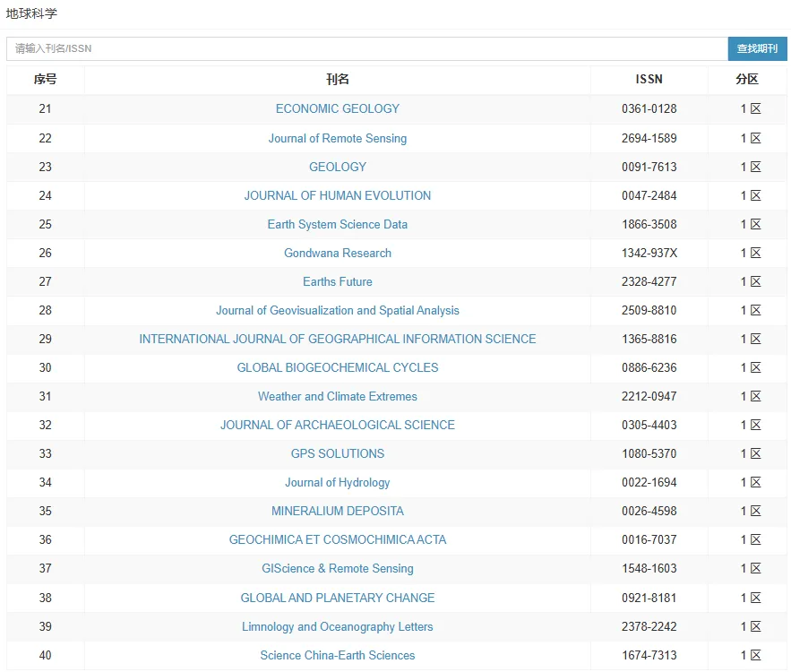Open GIScience & Remote Sensing link
The image size is (791, 672).
pos(338,569)
